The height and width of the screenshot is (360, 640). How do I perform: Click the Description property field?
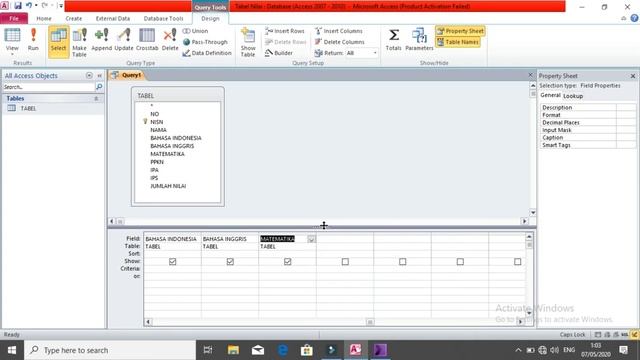pyautogui.click(x=626, y=108)
